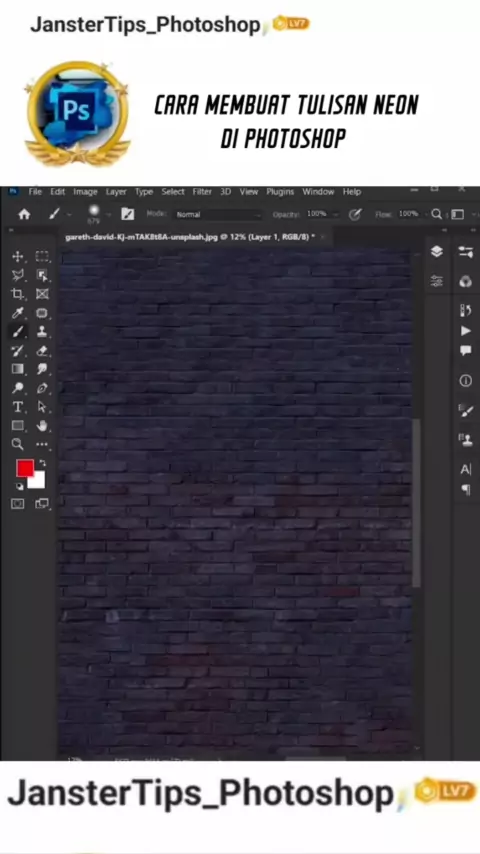Open the Layers panel icon
Image resolution: width=480 pixels, height=854 pixels.
[436, 251]
